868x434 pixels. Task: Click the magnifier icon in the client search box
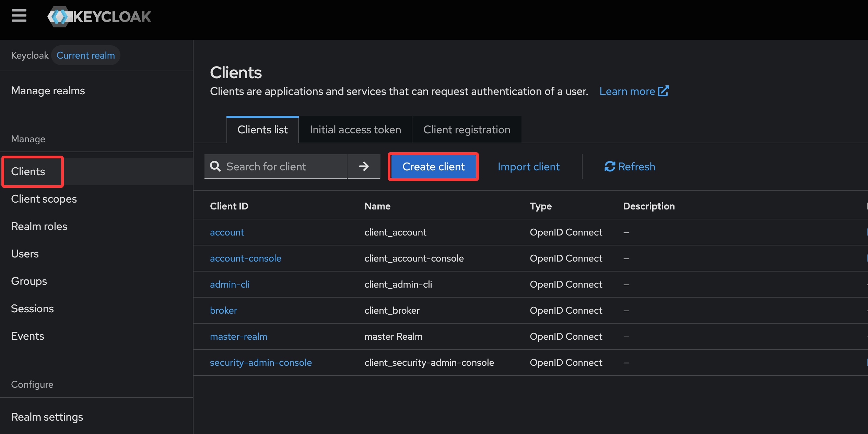click(215, 167)
